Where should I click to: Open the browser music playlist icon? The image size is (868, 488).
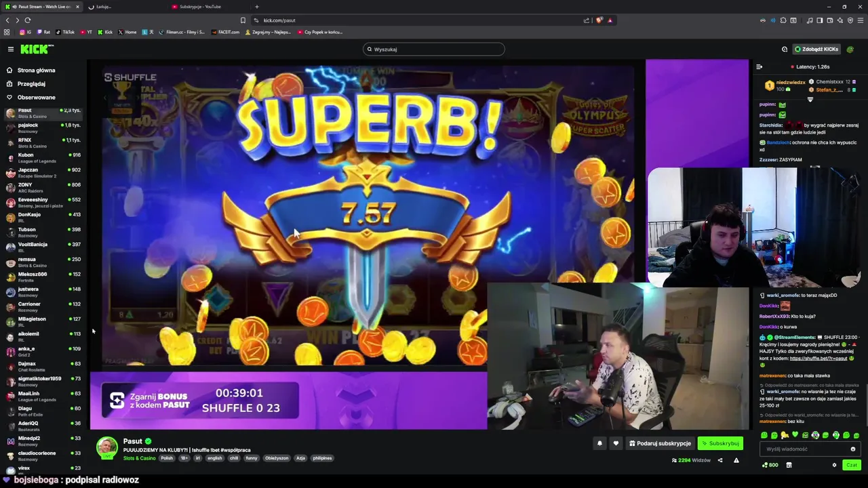[x=810, y=20]
